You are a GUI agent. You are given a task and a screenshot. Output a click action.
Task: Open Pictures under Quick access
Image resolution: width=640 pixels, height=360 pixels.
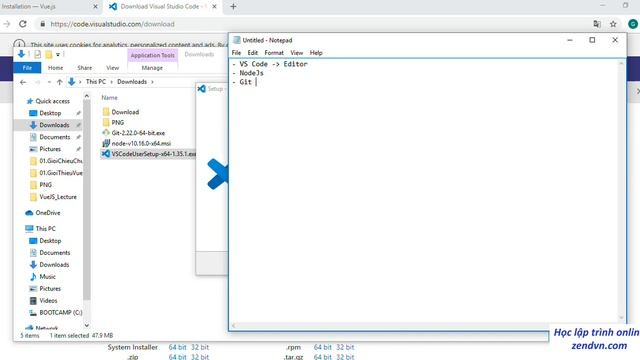pos(50,149)
